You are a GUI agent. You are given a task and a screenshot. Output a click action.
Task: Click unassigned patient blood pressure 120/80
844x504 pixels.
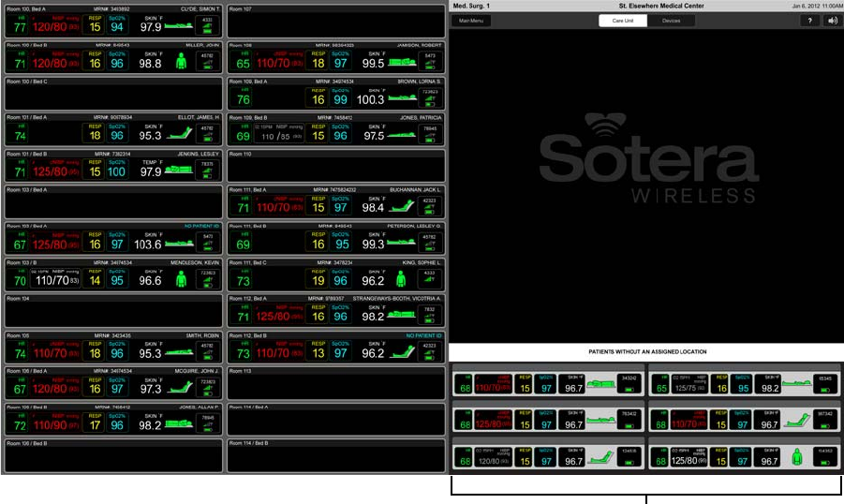tap(489, 462)
